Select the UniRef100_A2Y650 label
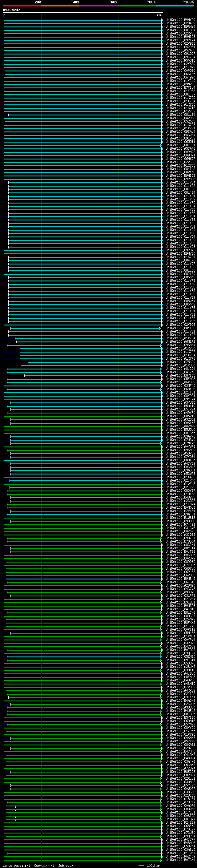 [x=180, y=64]
